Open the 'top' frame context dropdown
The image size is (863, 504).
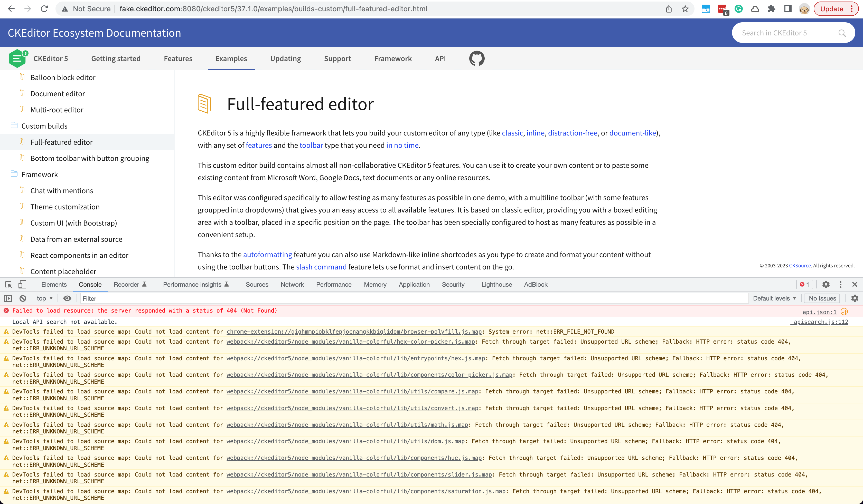pyautogui.click(x=44, y=298)
